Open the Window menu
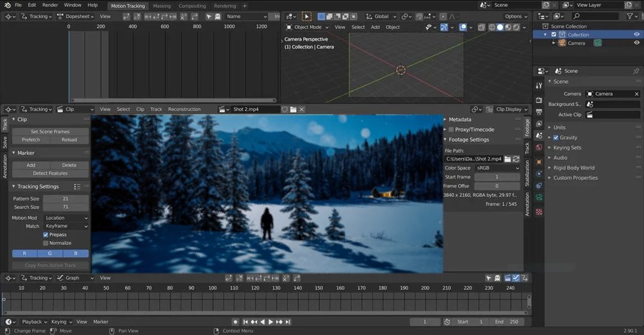This screenshot has height=335, width=644. [x=73, y=5]
